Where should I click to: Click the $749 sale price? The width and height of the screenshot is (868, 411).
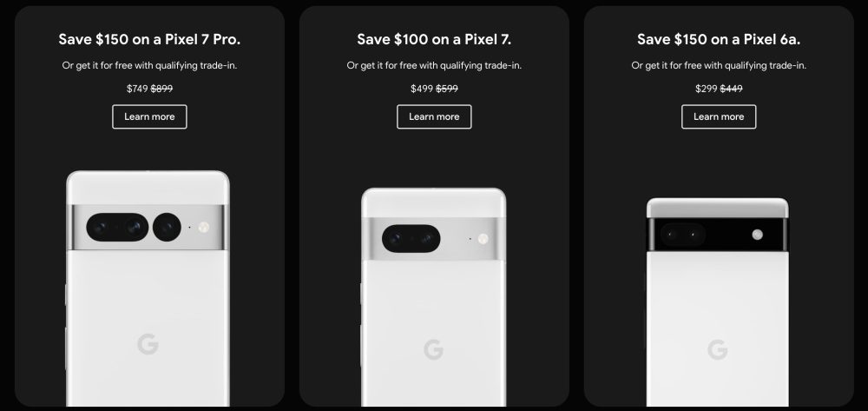[x=137, y=89]
